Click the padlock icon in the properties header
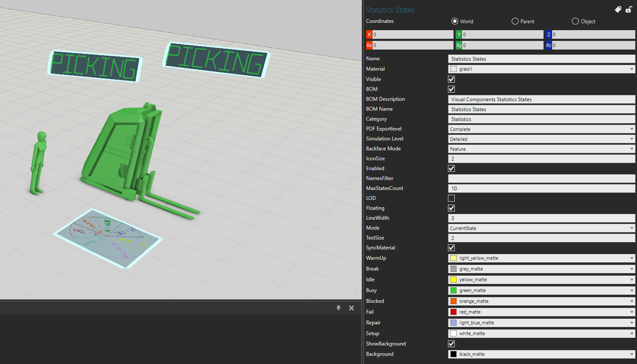The width and height of the screenshot is (637, 364). coord(629,9)
